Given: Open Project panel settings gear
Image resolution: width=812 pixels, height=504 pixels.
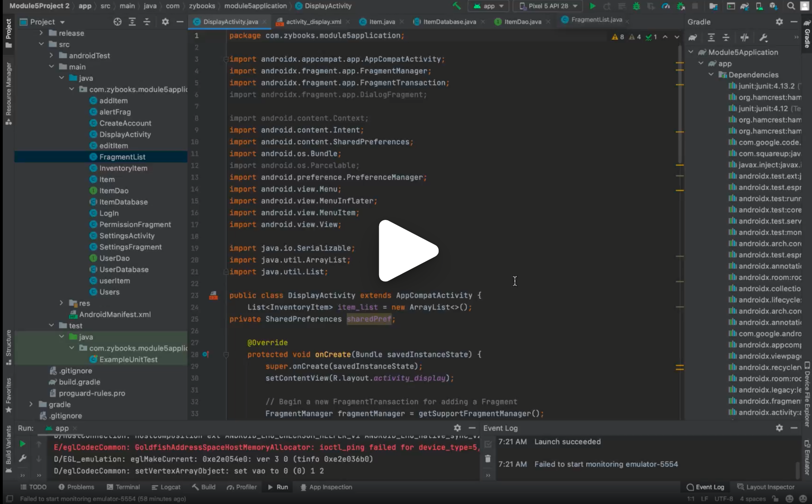Looking at the screenshot, I should tap(165, 22).
